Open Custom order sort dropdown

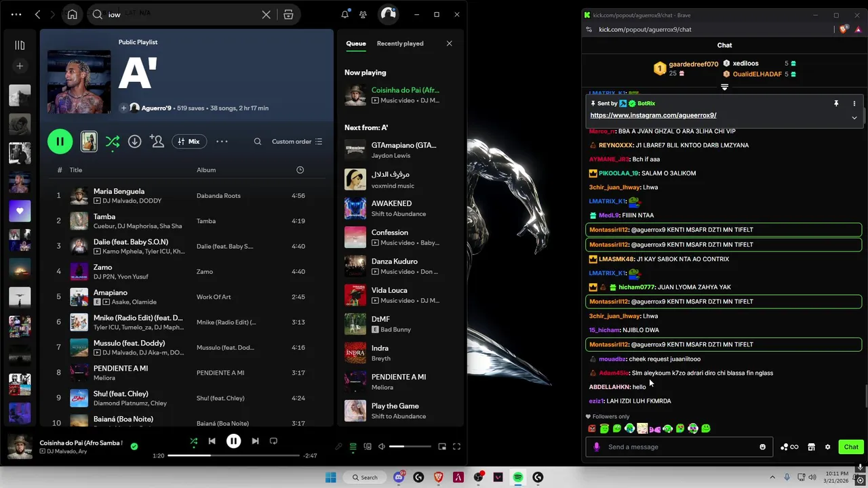point(297,142)
